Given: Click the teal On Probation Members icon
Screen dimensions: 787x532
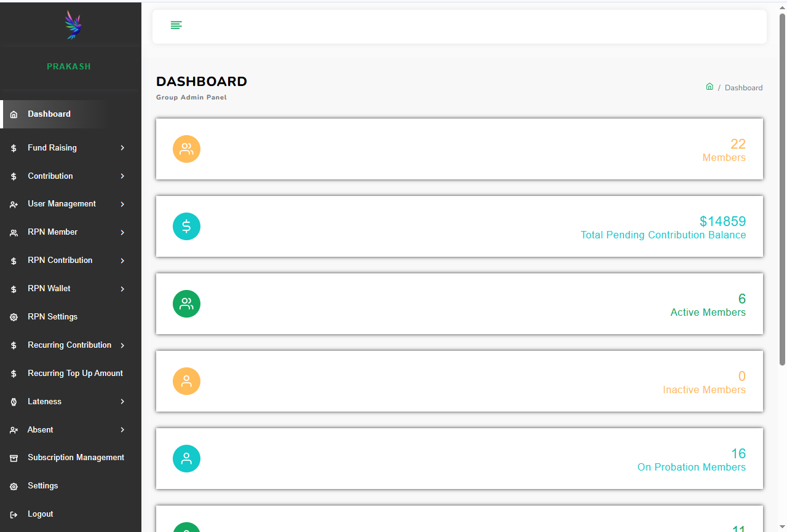Looking at the screenshot, I should [186, 458].
